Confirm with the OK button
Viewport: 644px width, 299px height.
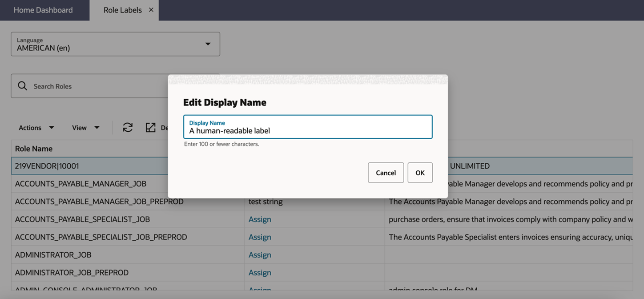point(420,173)
